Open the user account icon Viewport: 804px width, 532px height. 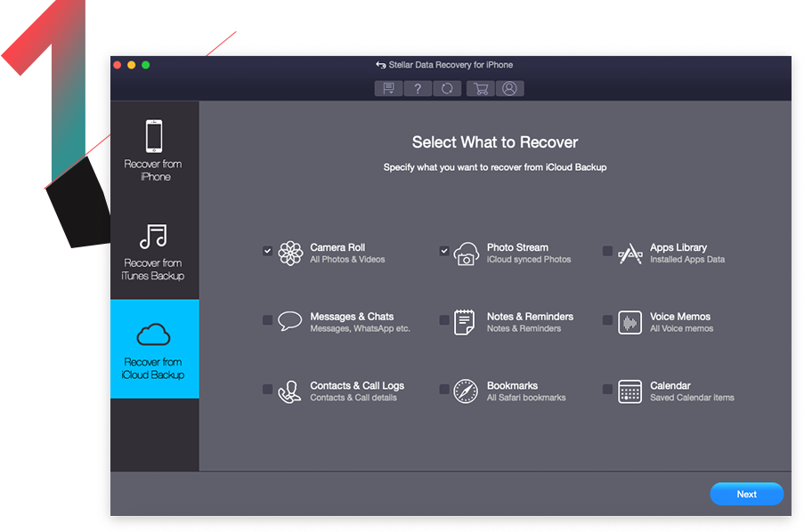(510, 88)
